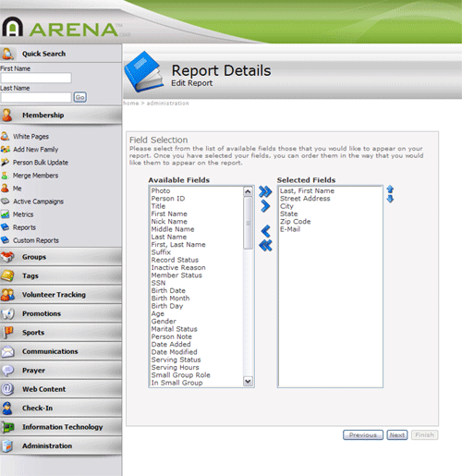Viewport: 462px width, 476px height.
Task: Click the Quick Search magnifier icon
Action: pyautogui.click(x=7, y=54)
